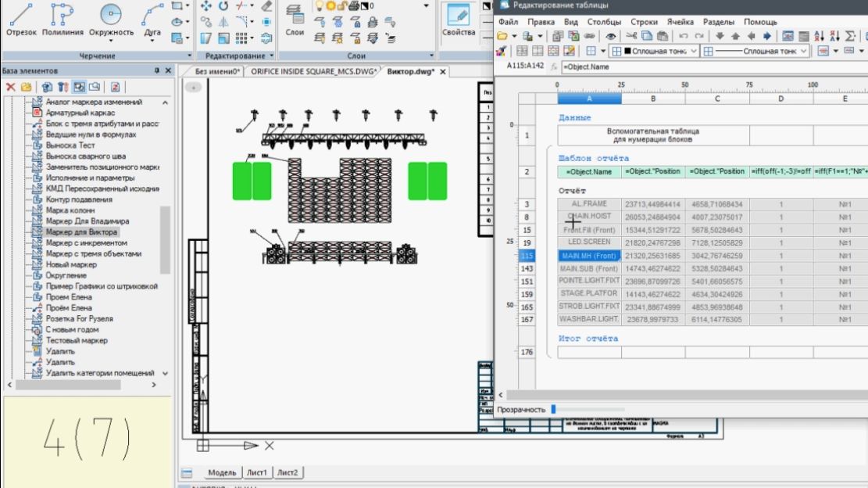Click the link chain icon in table editor
868x488 pixels.
[x=590, y=36]
